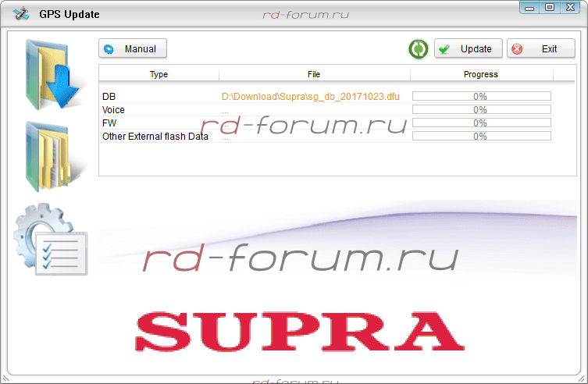Select the FW row label
This screenshot has height=384, width=588.
point(109,123)
